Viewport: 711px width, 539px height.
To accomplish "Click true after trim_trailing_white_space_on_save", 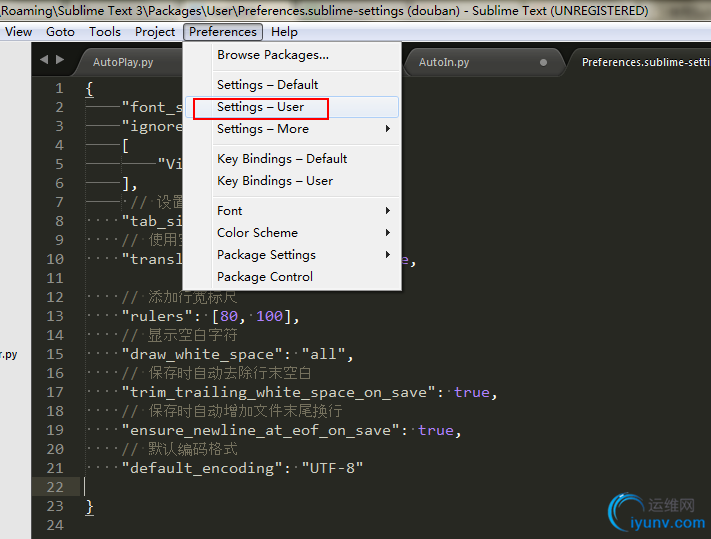I will coord(472,392).
